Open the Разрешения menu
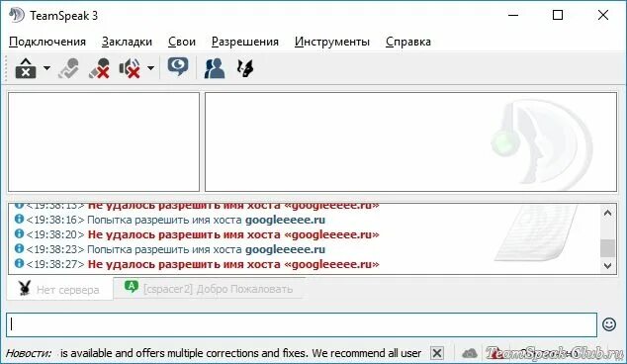 tap(244, 42)
